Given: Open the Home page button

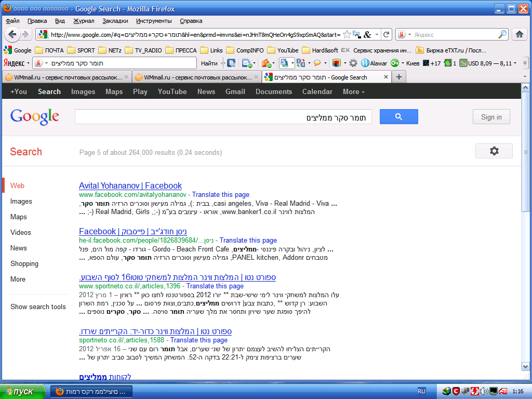Looking at the screenshot, I should pos(520,34).
